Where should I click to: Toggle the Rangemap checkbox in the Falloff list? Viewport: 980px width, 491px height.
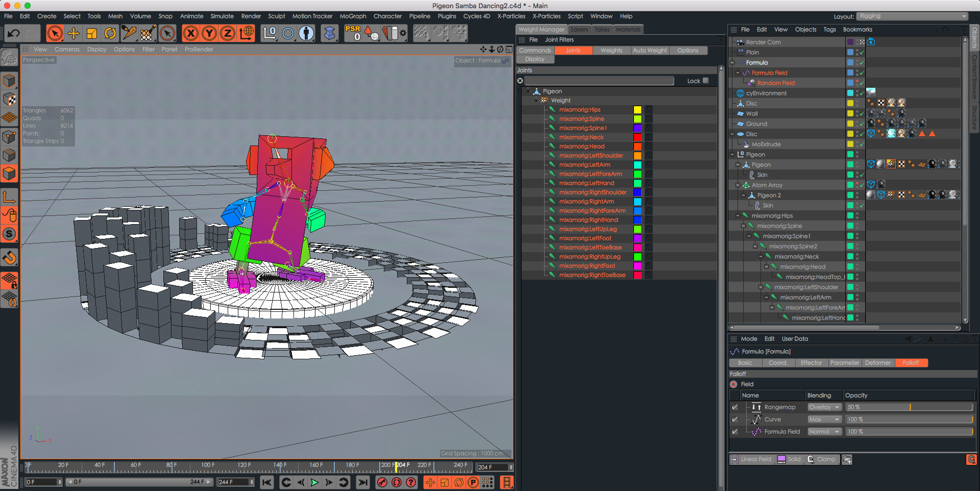[736, 407]
